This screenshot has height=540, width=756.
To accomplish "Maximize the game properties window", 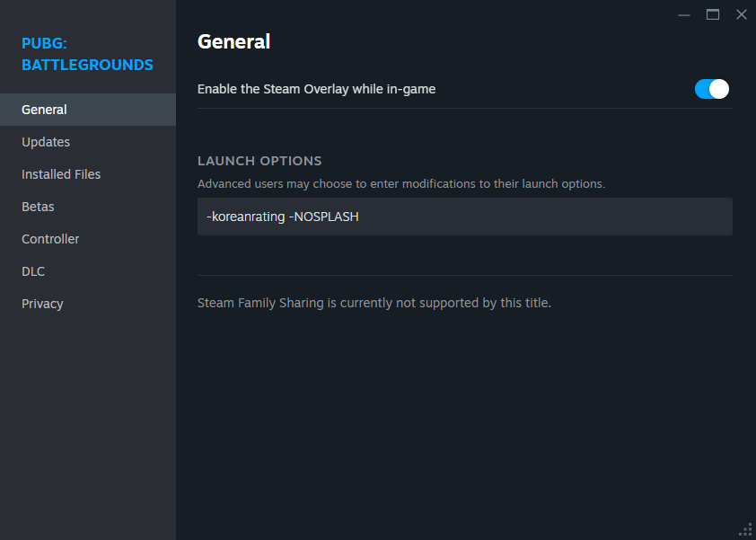I will point(713,14).
